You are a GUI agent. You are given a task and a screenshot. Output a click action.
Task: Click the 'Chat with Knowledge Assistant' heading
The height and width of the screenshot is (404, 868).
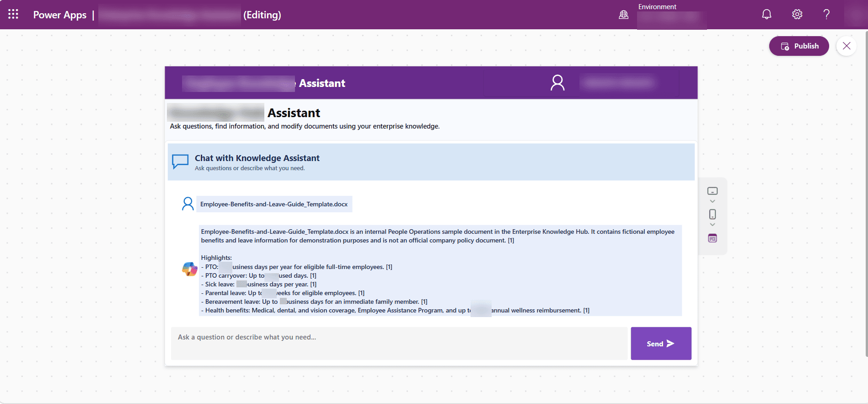(257, 158)
